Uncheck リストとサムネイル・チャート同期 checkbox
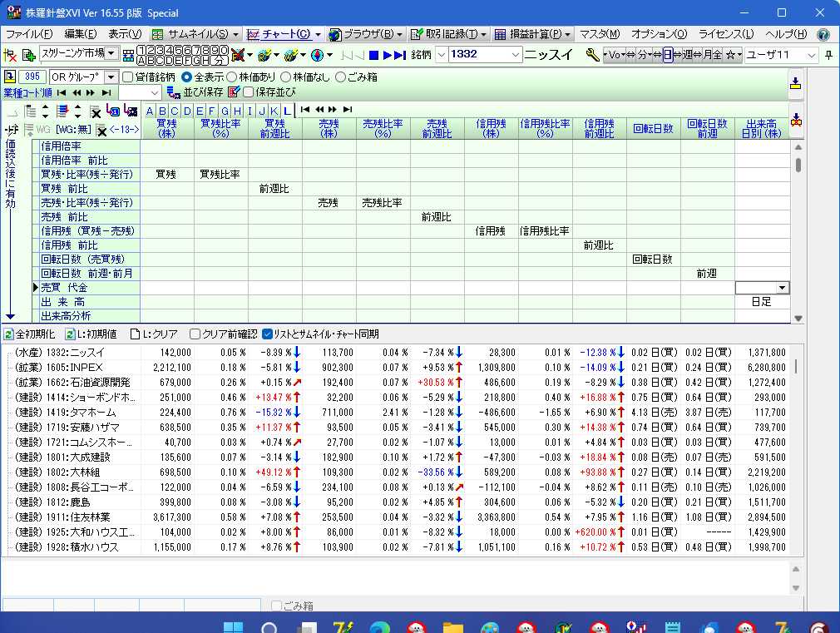The image size is (840, 633). (x=267, y=334)
